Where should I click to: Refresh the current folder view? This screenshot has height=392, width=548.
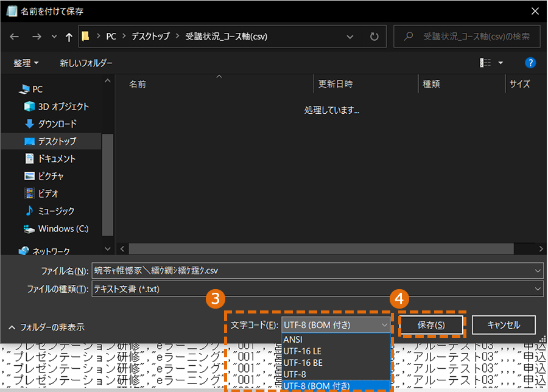click(374, 37)
